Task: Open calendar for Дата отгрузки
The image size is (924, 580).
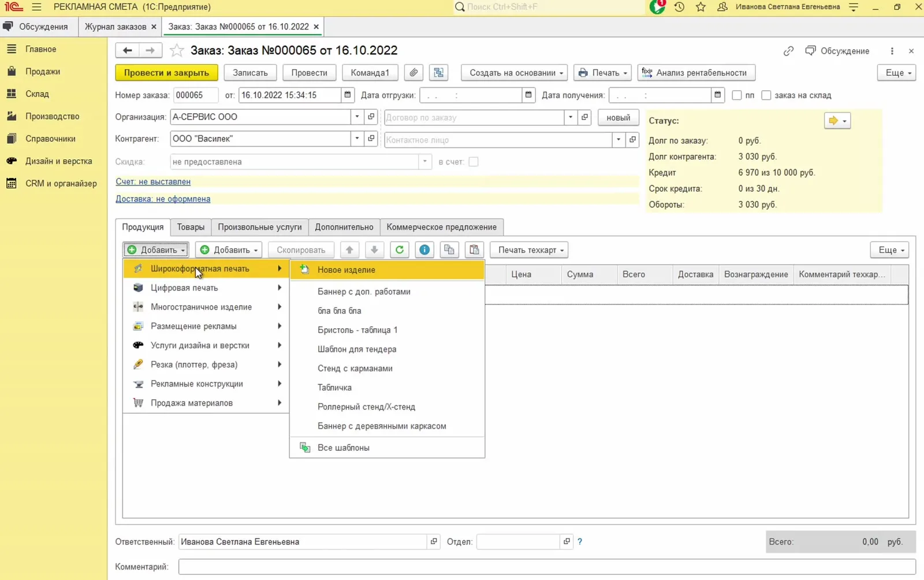Action: click(528, 95)
